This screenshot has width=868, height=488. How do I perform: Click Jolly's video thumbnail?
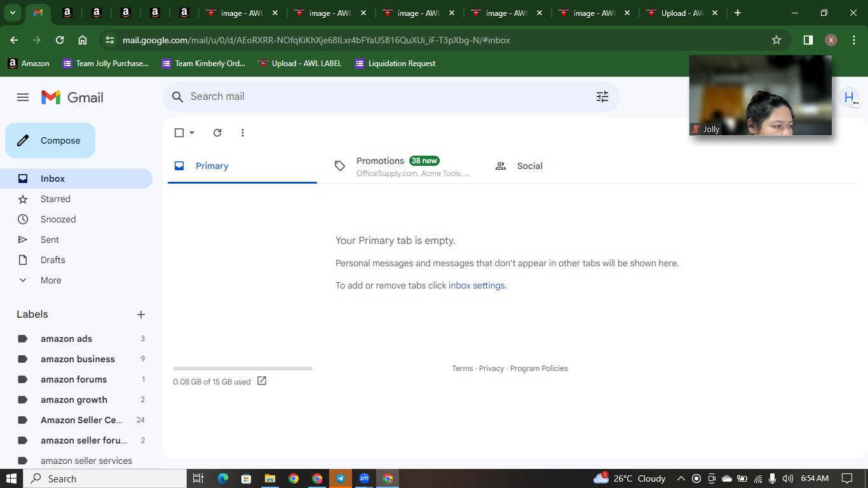point(761,95)
